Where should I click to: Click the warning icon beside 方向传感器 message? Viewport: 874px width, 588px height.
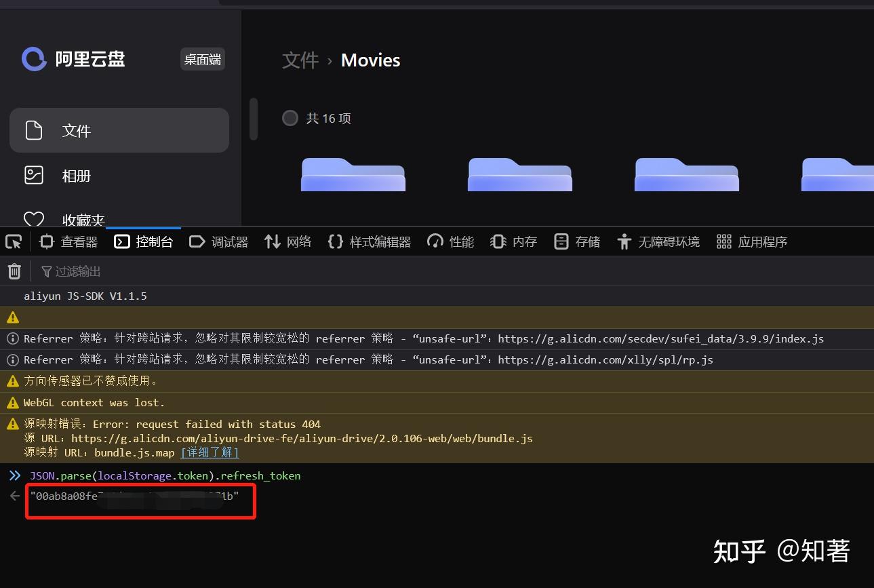[13, 381]
